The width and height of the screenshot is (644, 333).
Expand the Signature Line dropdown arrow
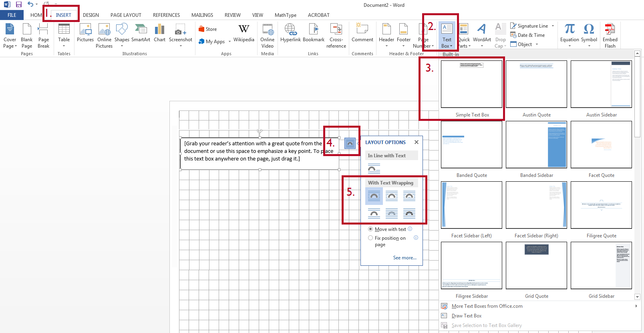tap(553, 26)
